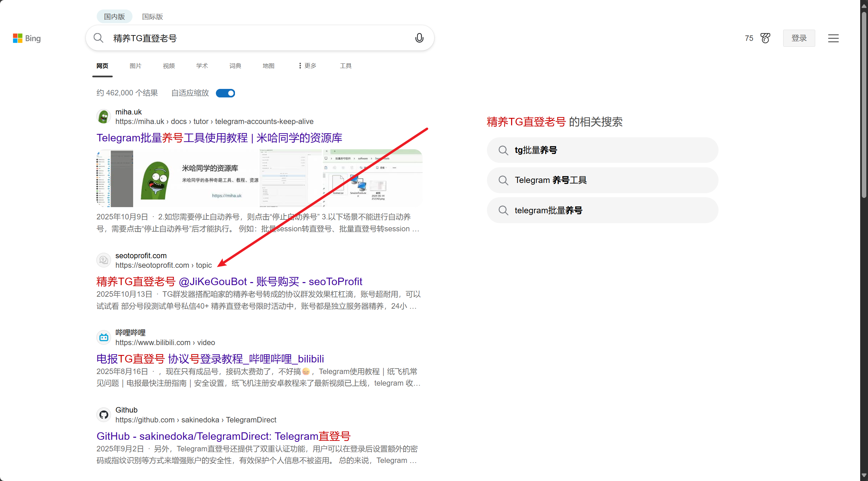Switch to 国际版 search mode

[152, 17]
